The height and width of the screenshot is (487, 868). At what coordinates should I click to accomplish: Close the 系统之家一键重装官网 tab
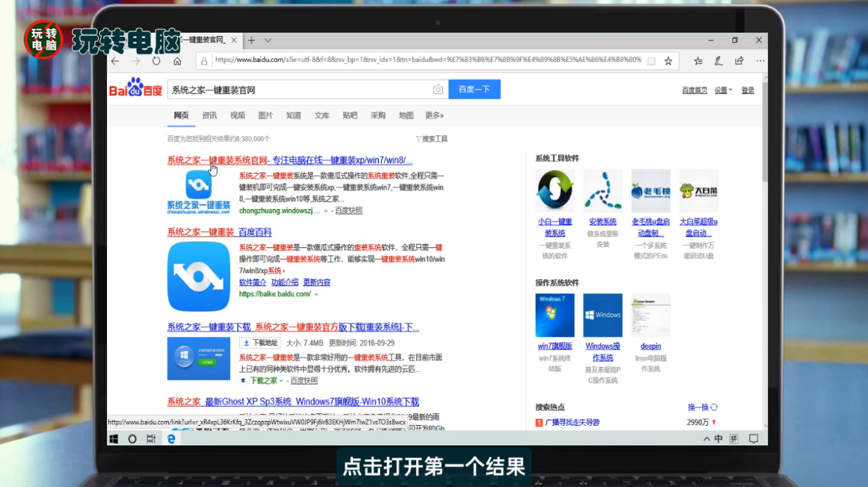point(234,40)
